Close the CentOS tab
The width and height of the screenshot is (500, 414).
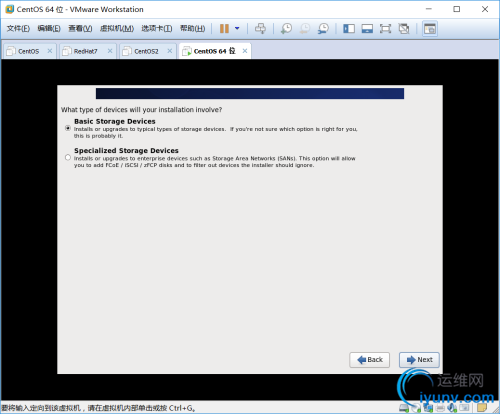click(x=50, y=51)
